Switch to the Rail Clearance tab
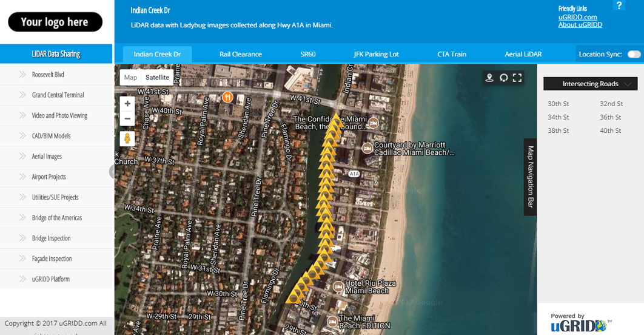644x335 pixels. pyautogui.click(x=241, y=54)
